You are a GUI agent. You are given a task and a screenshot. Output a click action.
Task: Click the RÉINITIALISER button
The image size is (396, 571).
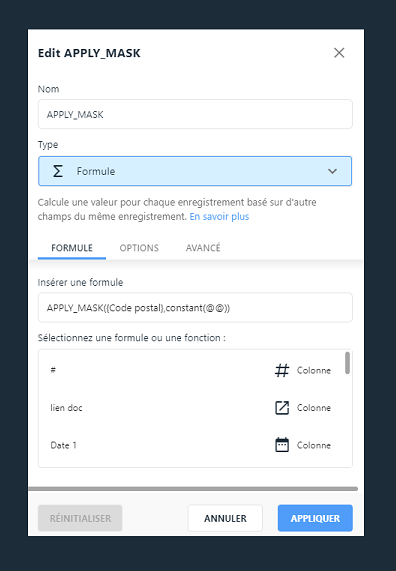(80, 518)
